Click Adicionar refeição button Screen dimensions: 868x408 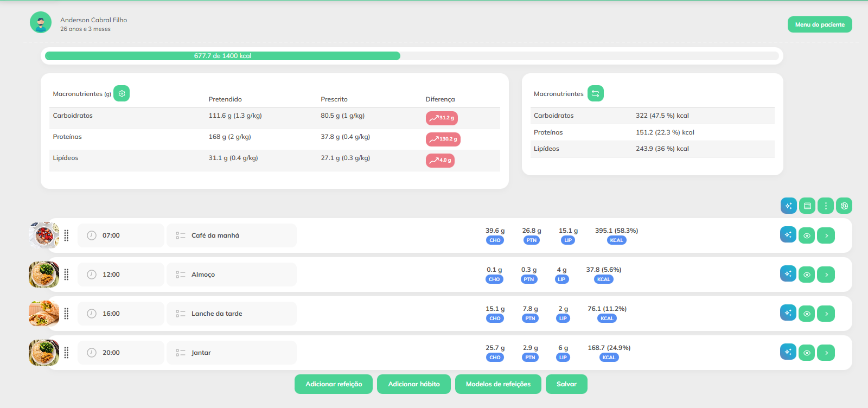(334, 384)
